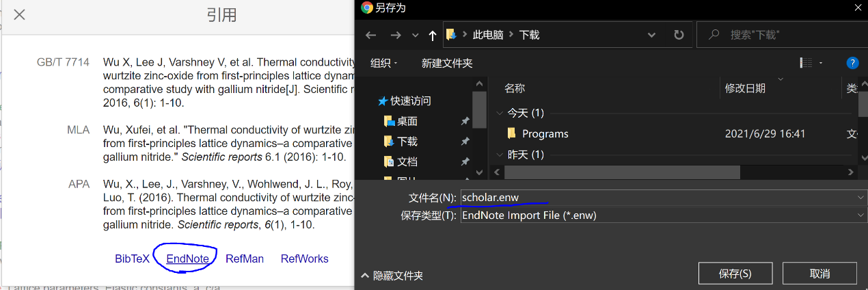Select the MLA citation text
This screenshot has height=290, width=868.
point(229,143)
